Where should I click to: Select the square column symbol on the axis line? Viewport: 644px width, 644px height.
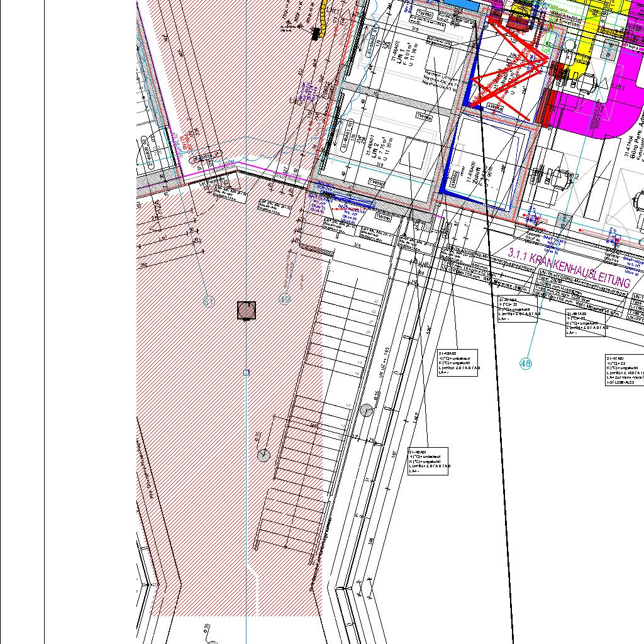(x=247, y=310)
